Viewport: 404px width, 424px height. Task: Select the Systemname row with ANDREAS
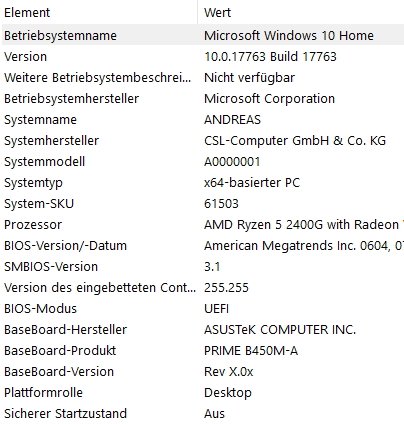click(x=203, y=119)
